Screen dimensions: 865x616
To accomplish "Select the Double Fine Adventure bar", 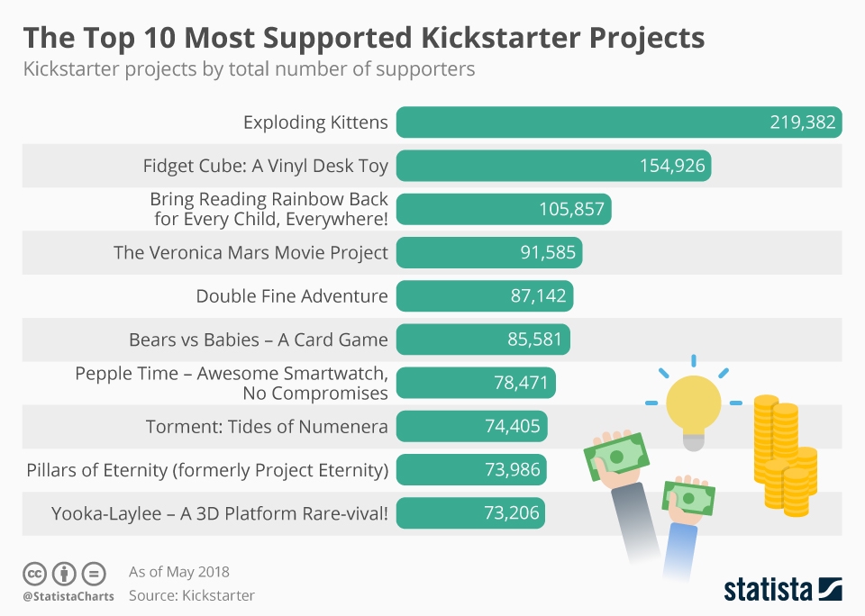I will 485,295.
